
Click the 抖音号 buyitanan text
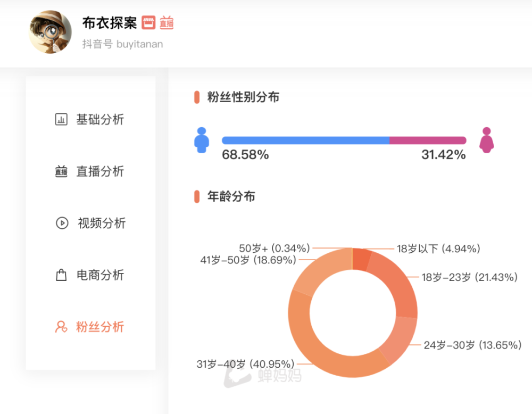tap(122, 44)
